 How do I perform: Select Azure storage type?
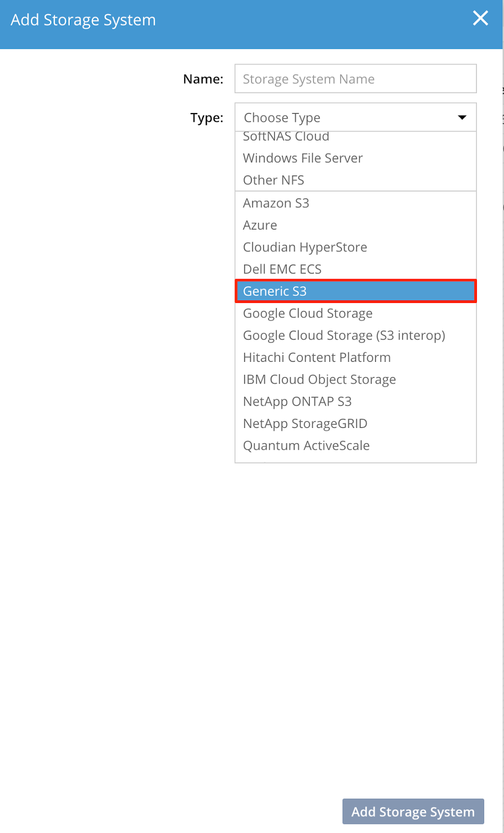point(260,225)
